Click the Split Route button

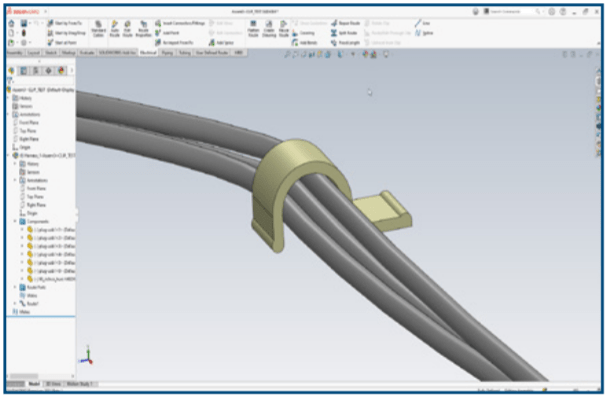pos(344,33)
